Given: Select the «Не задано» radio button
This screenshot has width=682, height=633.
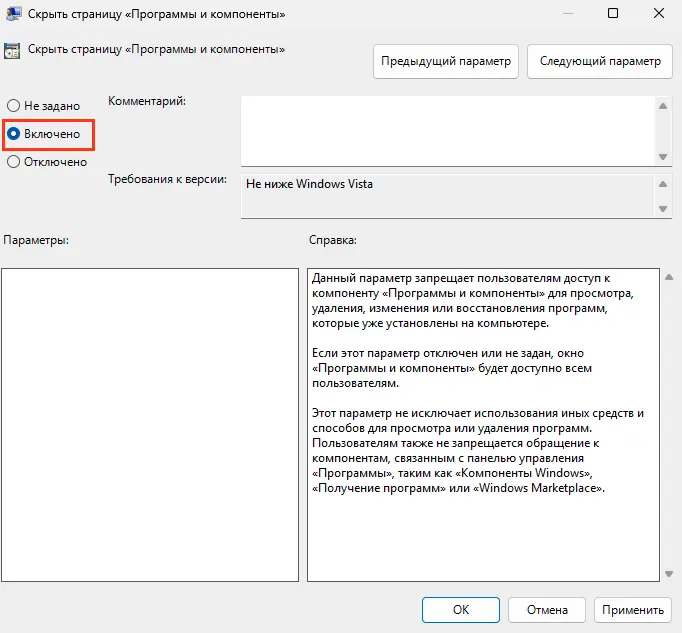Looking at the screenshot, I should tap(14, 105).
